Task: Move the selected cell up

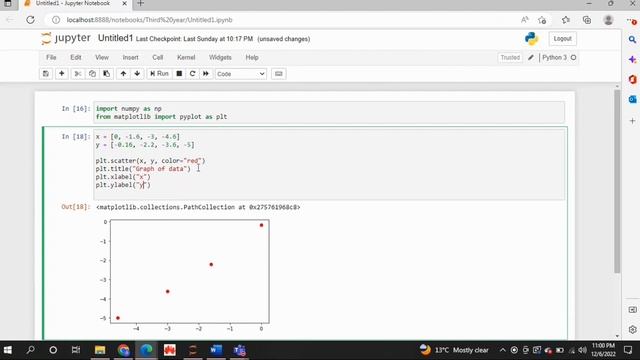Action: click(123, 74)
